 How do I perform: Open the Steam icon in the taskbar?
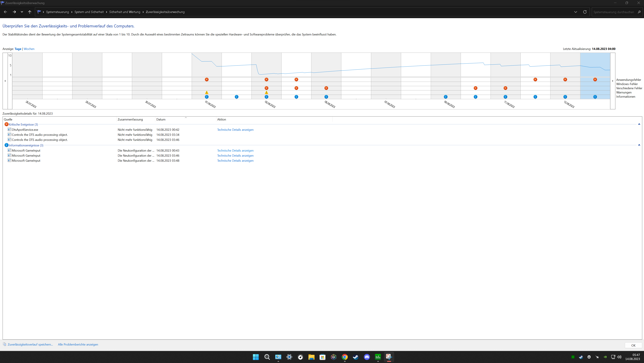click(356, 357)
